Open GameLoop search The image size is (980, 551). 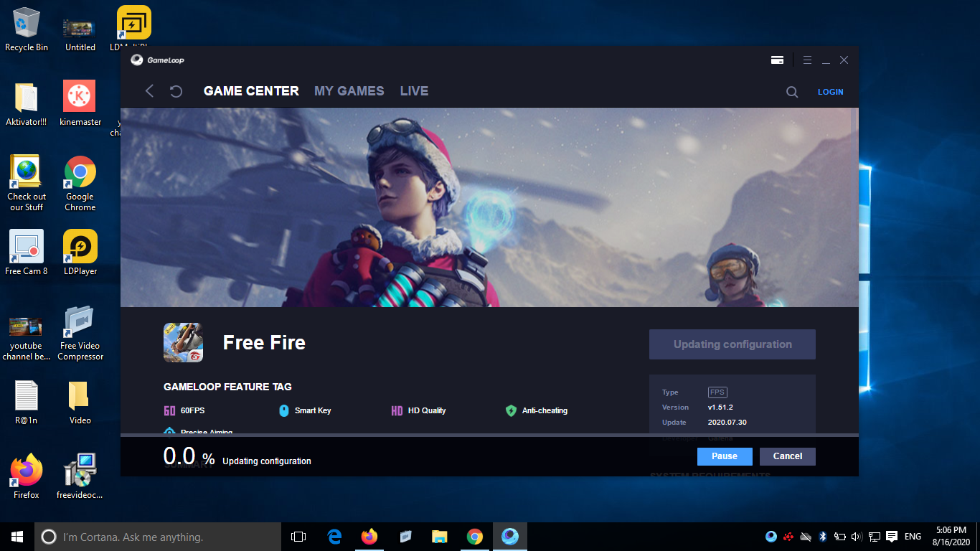[791, 92]
